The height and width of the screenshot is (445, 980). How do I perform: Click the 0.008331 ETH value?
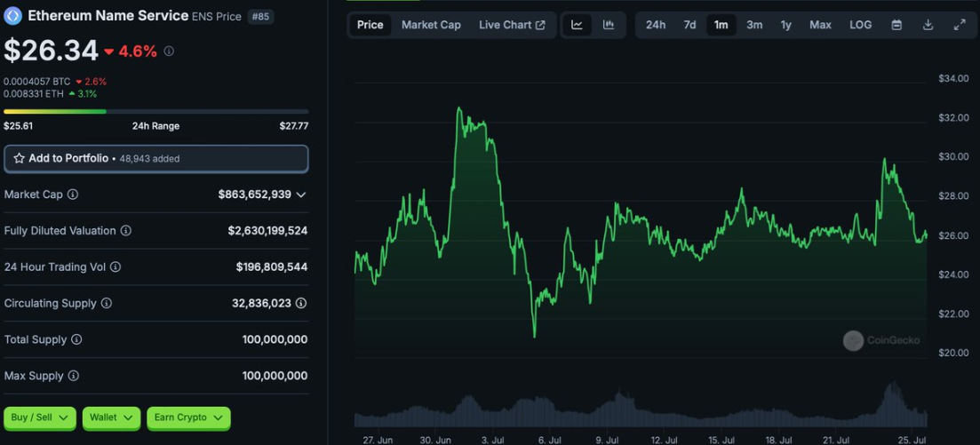(33, 94)
